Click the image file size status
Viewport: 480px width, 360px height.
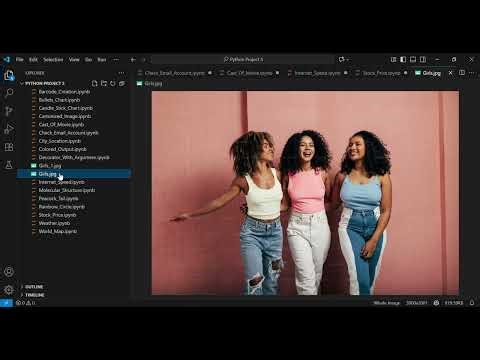(x=454, y=303)
